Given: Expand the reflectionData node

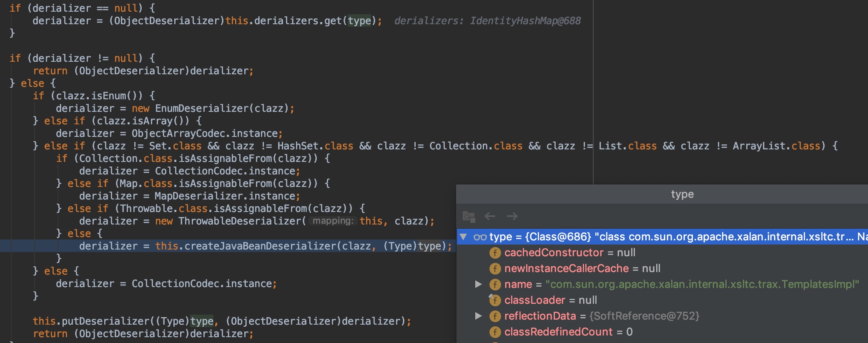Looking at the screenshot, I should [479, 316].
